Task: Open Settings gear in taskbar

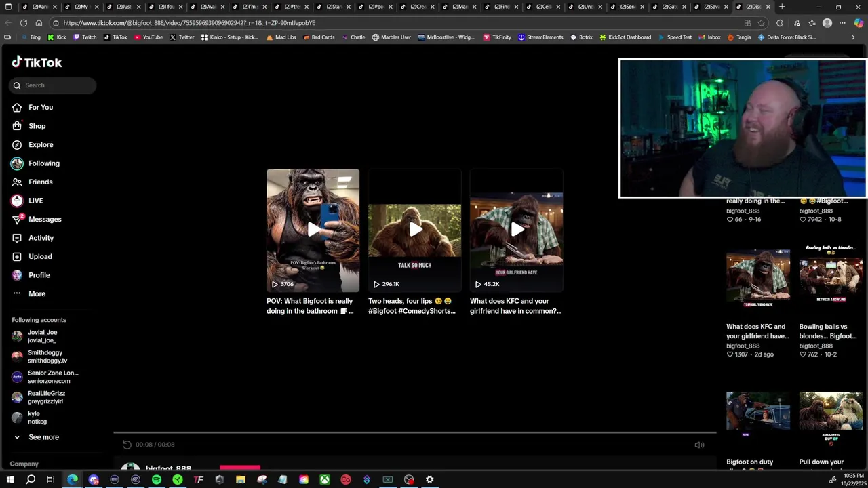Action: click(430, 480)
